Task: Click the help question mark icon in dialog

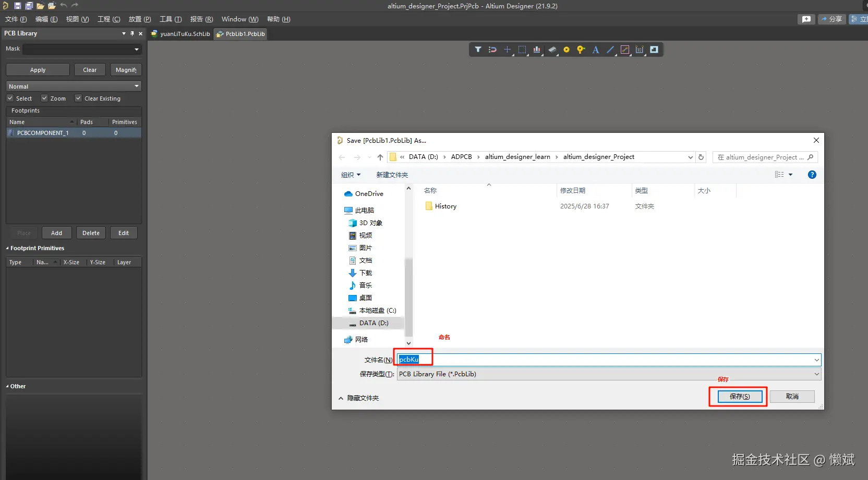Action: (x=812, y=175)
